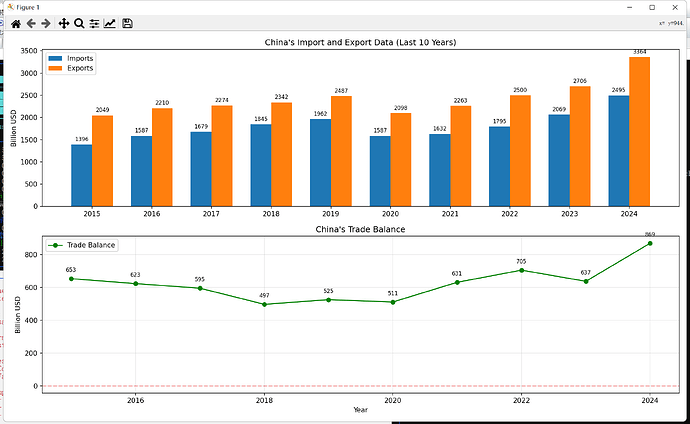Screen dimensions: 690x424
Task: Click the trade balance label "653"
Action: click(x=71, y=270)
